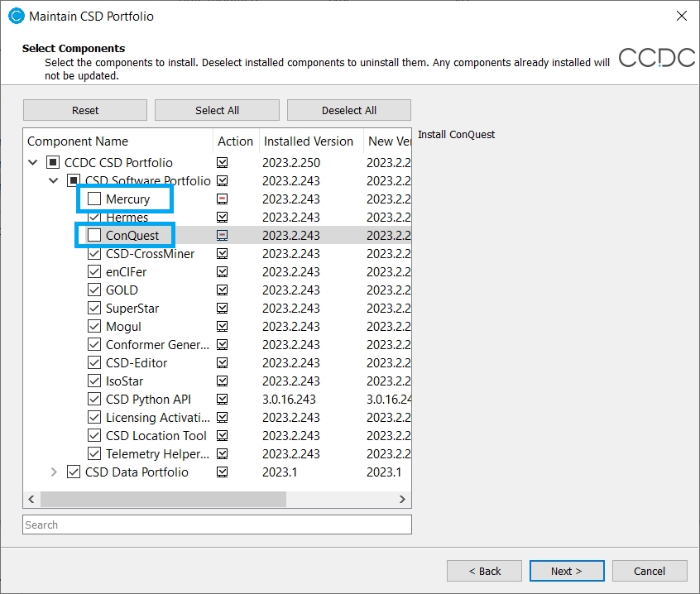This screenshot has width=700, height=594.
Task: Enable the ConQuest component checkbox
Action: pos(94,236)
